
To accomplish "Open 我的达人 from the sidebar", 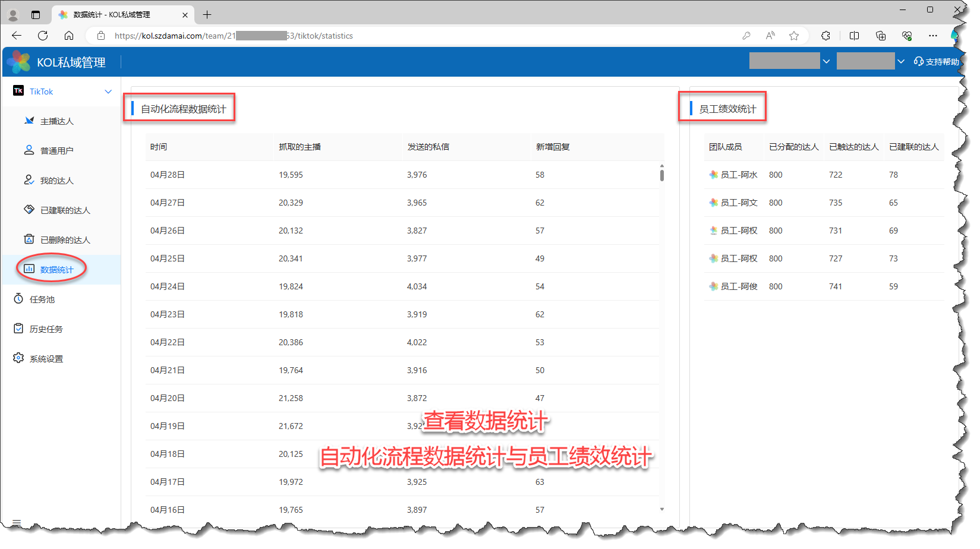I will tap(56, 181).
